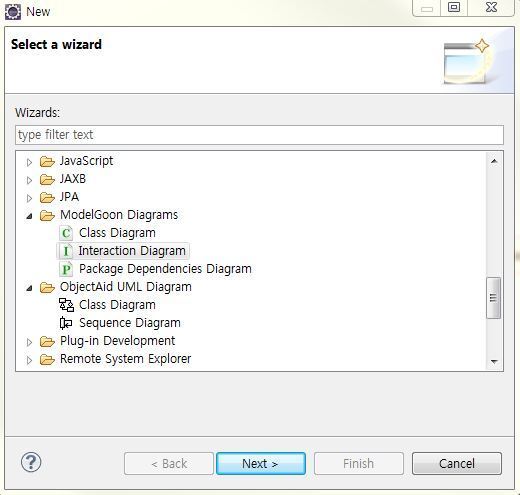Select Interaction Diagram wizard

point(132,251)
